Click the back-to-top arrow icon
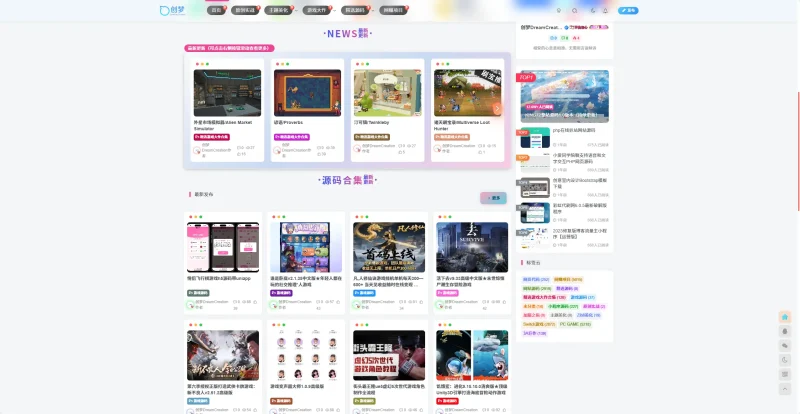The image size is (800, 414). coord(785,389)
